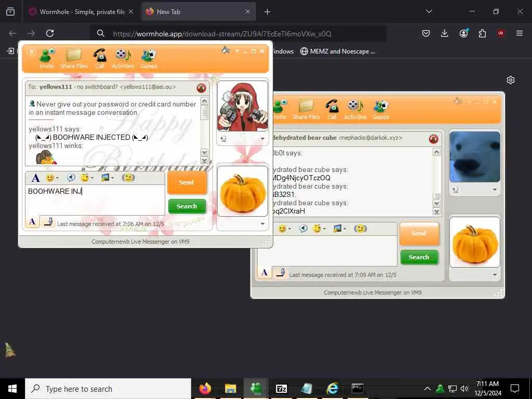The image size is (532, 399).
Task: Expand winks dropdown in yellows111 window
Action: 92,178
